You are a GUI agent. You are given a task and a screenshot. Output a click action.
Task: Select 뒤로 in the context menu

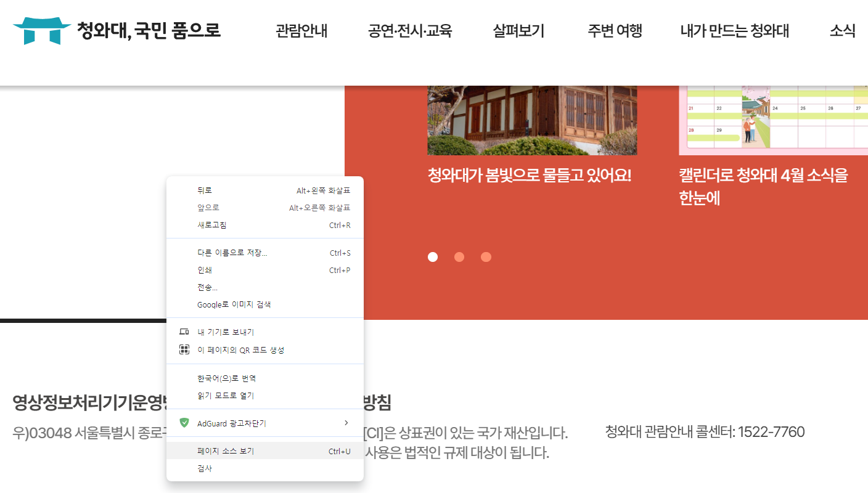point(265,190)
